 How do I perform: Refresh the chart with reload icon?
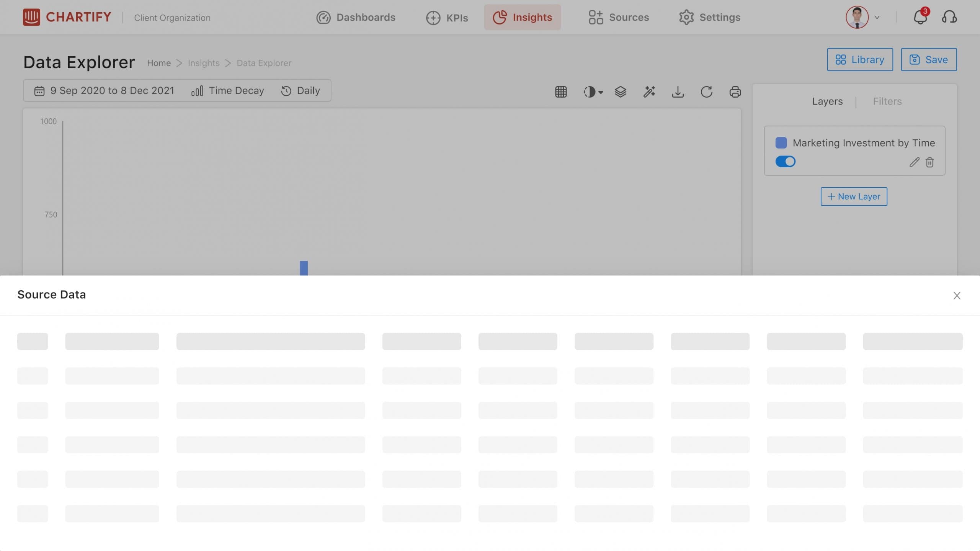[706, 92]
